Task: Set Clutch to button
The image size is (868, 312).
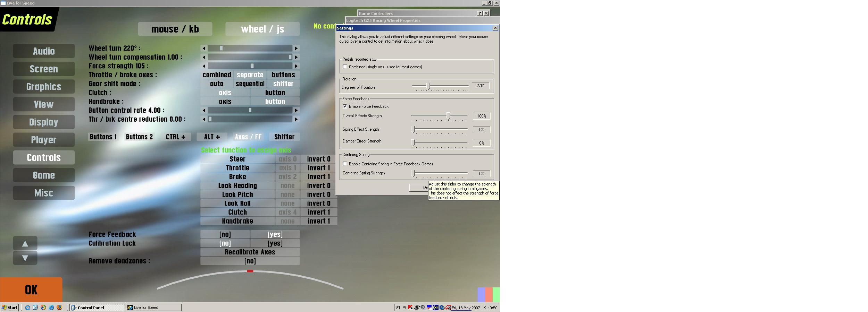Action: [275, 93]
